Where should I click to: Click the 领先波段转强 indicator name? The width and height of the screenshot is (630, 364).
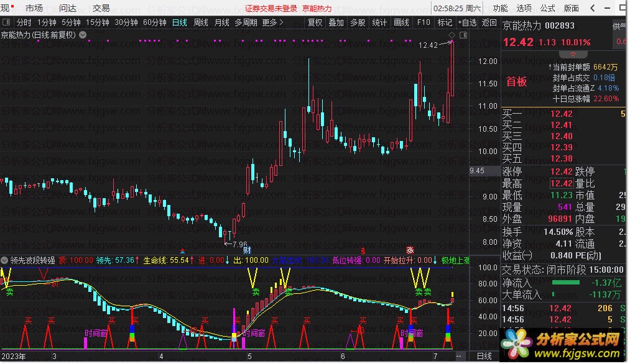click(x=32, y=260)
